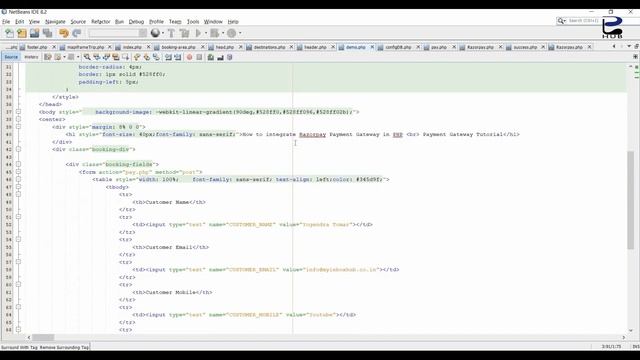
Task: Click the Next Bookmark icon
Action: point(147,58)
